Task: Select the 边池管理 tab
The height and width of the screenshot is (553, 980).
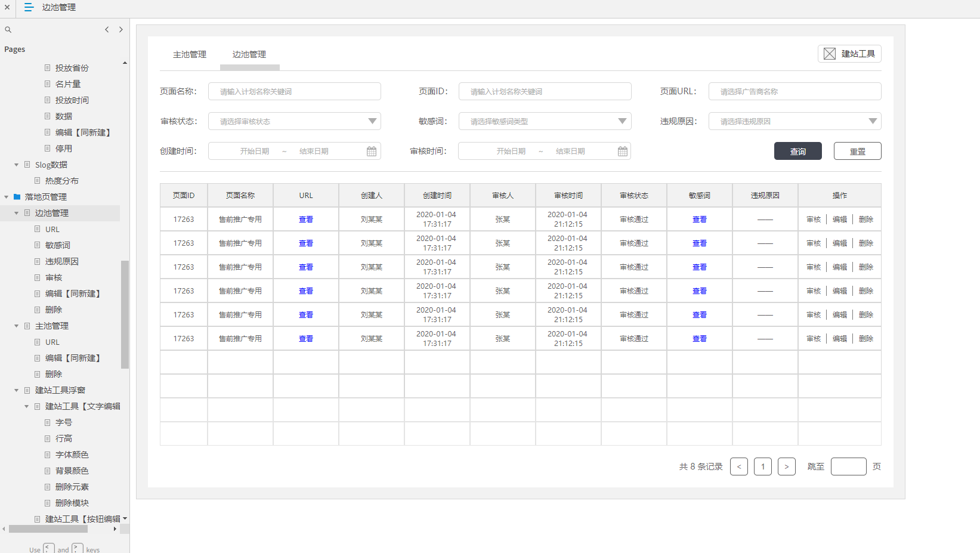Action: coord(249,54)
